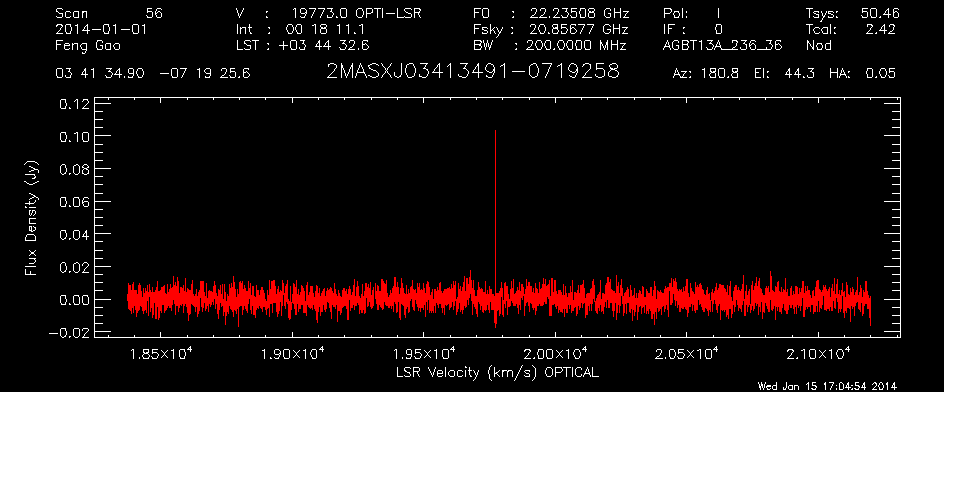
Task: Click the 0.04 y-axis tick label
Action: click(74, 235)
